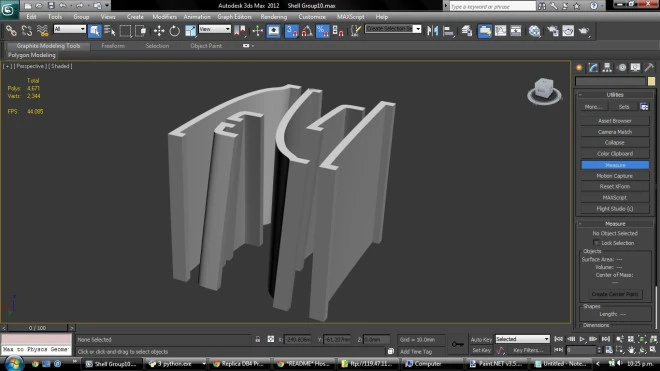This screenshot has height=371, width=660.
Task: Click the time slider 0/100 handle
Action: click(37, 328)
